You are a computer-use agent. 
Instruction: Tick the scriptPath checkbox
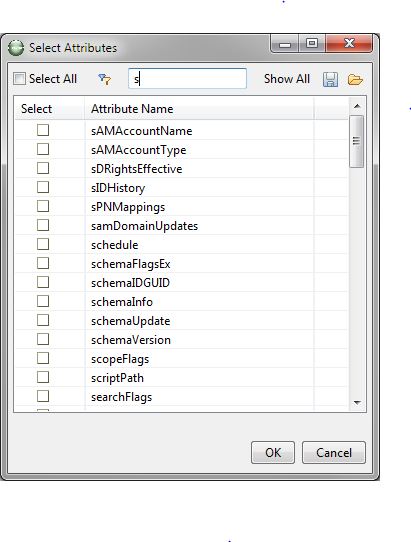tap(43, 377)
